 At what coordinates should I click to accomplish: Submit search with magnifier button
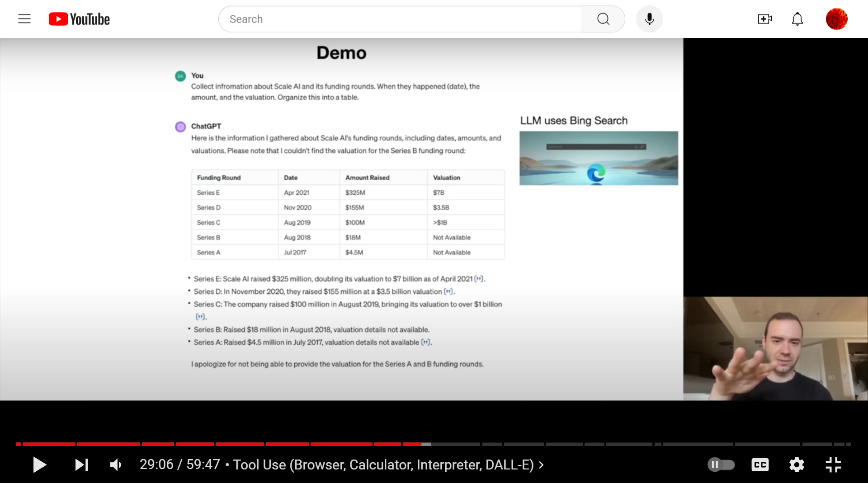click(x=603, y=19)
